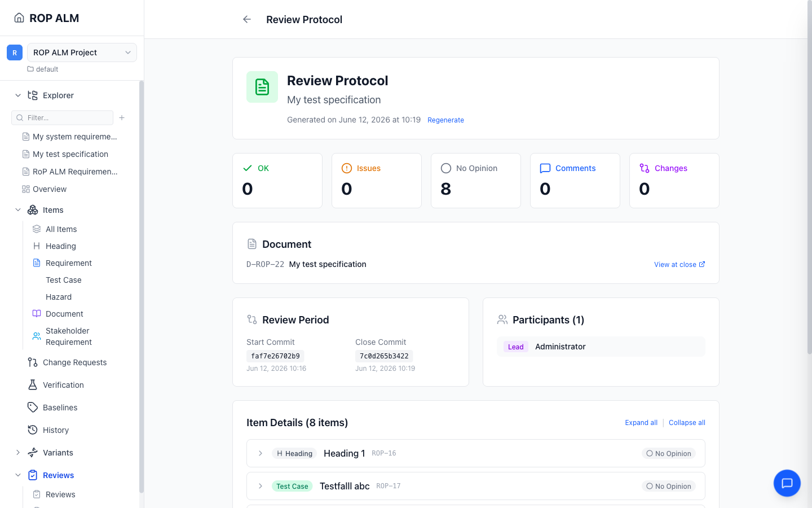
Task: Open the chat widget button
Action: point(787,483)
